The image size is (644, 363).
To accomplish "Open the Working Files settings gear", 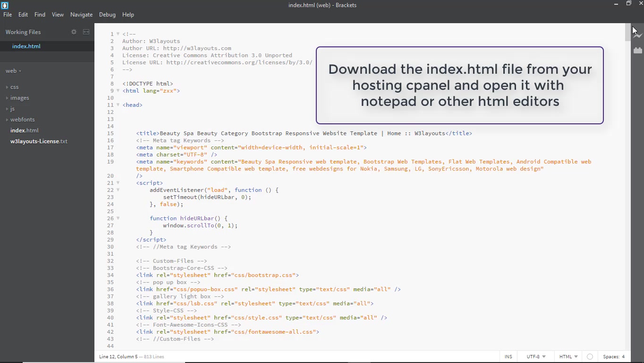I will pyautogui.click(x=74, y=32).
